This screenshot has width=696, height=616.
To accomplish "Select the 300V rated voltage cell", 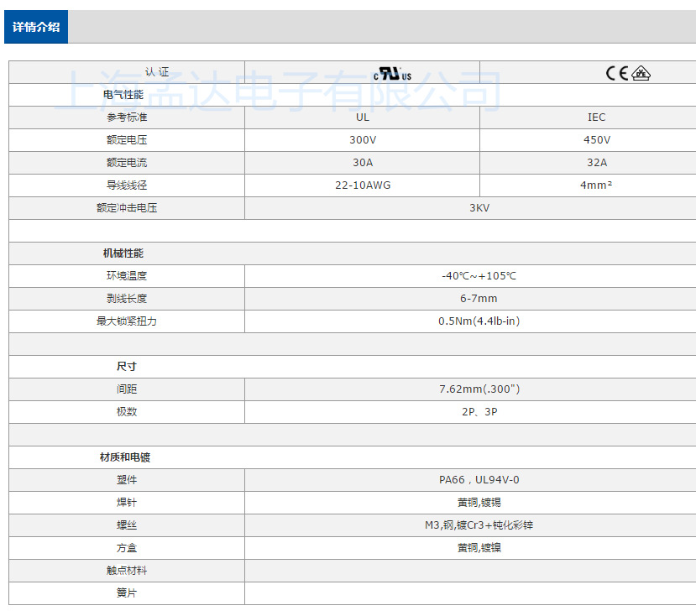I will click(361, 139).
